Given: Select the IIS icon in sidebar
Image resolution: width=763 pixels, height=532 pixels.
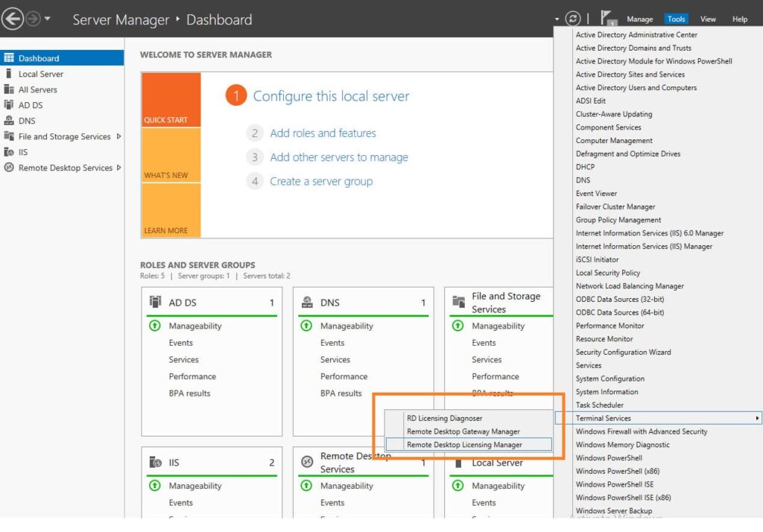Looking at the screenshot, I should [9, 152].
